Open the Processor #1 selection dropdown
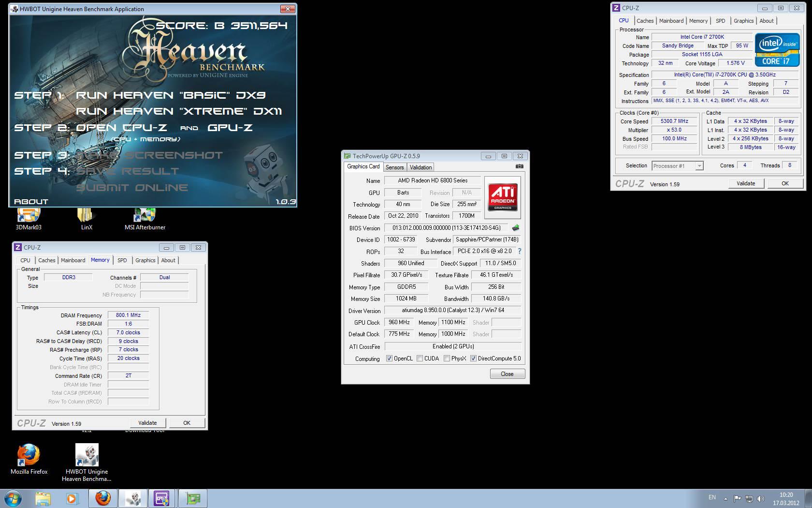The image size is (812, 508). click(x=677, y=166)
